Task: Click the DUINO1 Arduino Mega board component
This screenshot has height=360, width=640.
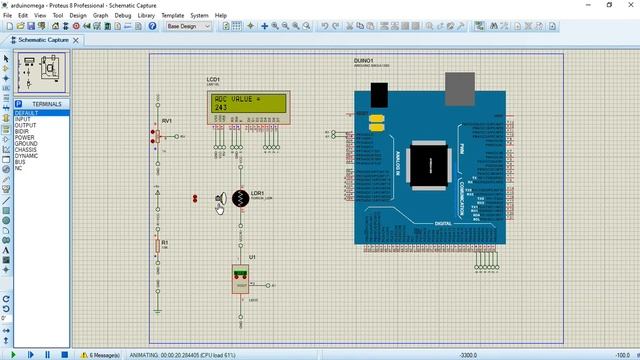Action: click(x=430, y=167)
